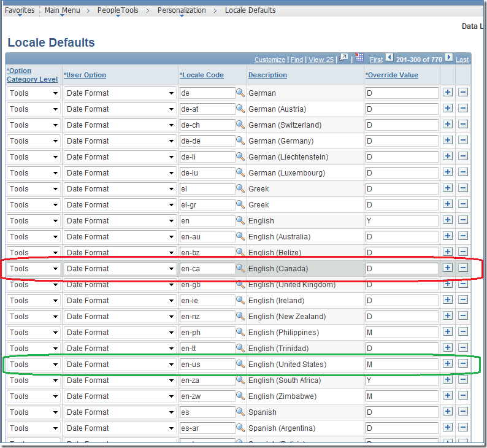Viewport: 487px width, 448px height.
Task: Expand User Option dropdown in en-us row
Action: pos(171,364)
